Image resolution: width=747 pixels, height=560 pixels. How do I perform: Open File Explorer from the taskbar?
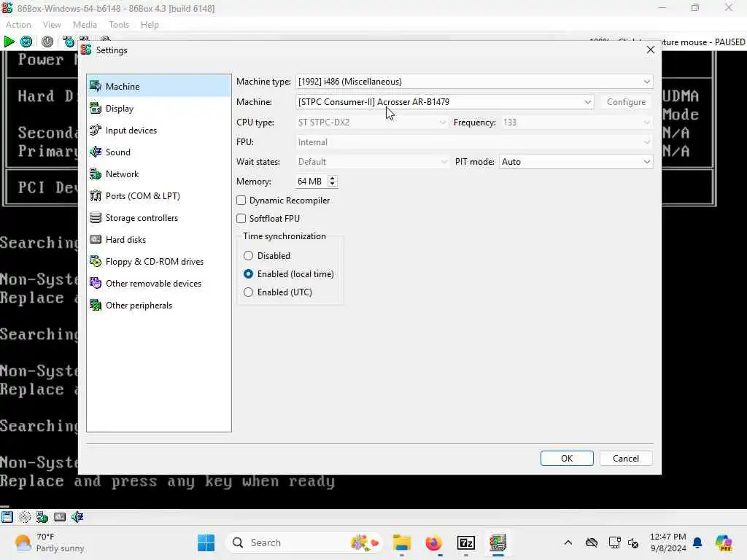click(x=402, y=542)
